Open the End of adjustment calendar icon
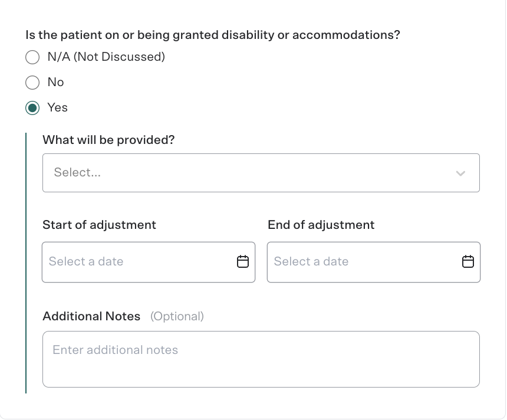This screenshot has height=420, width=507. pyautogui.click(x=468, y=261)
